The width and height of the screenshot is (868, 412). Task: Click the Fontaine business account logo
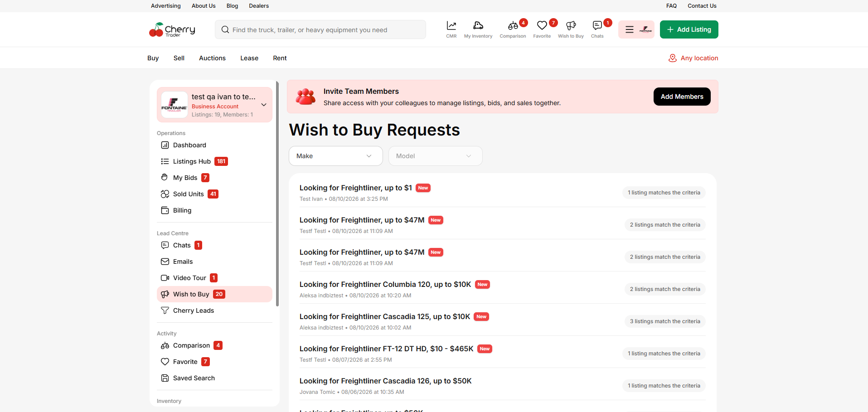point(175,105)
